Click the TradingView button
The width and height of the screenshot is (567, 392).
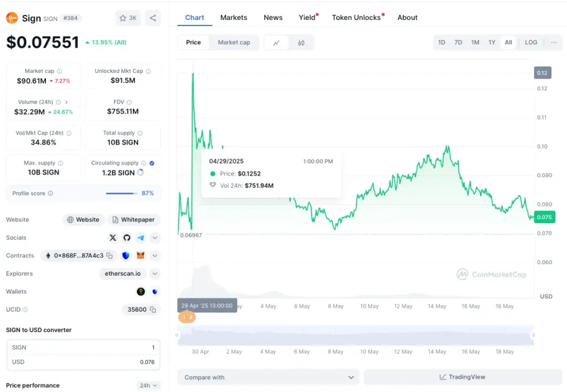click(462, 377)
